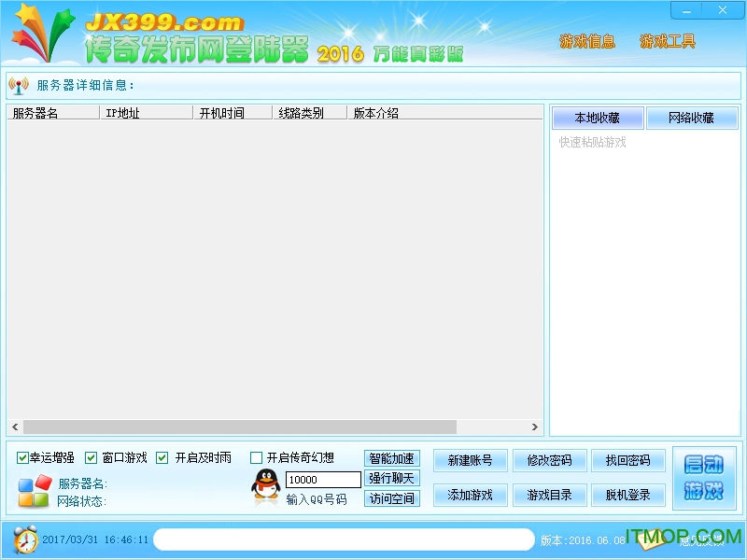
Task: Click the 修改密码 button
Action: [549, 460]
